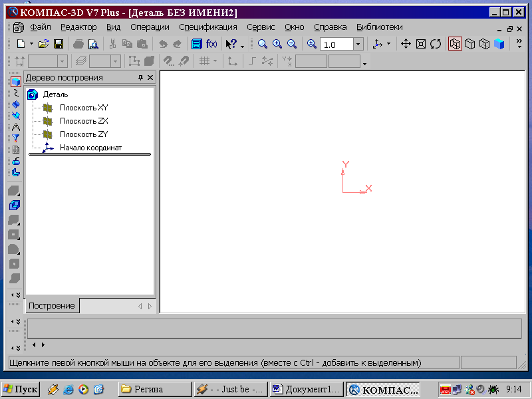
Task: Enable wireframe display mode
Action: click(x=455, y=44)
